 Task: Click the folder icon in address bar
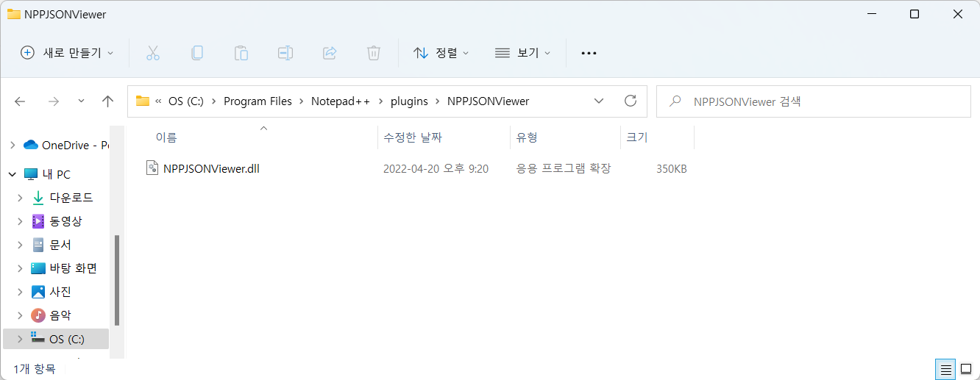(x=143, y=101)
